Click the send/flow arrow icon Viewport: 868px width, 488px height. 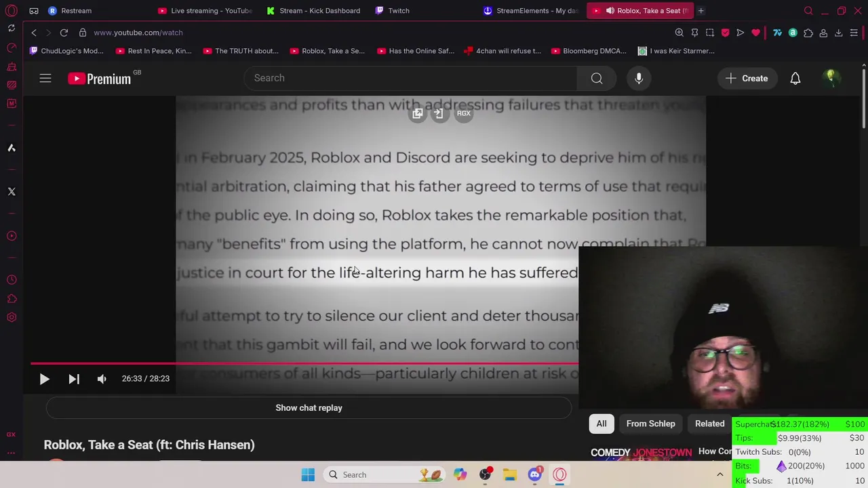741,33
